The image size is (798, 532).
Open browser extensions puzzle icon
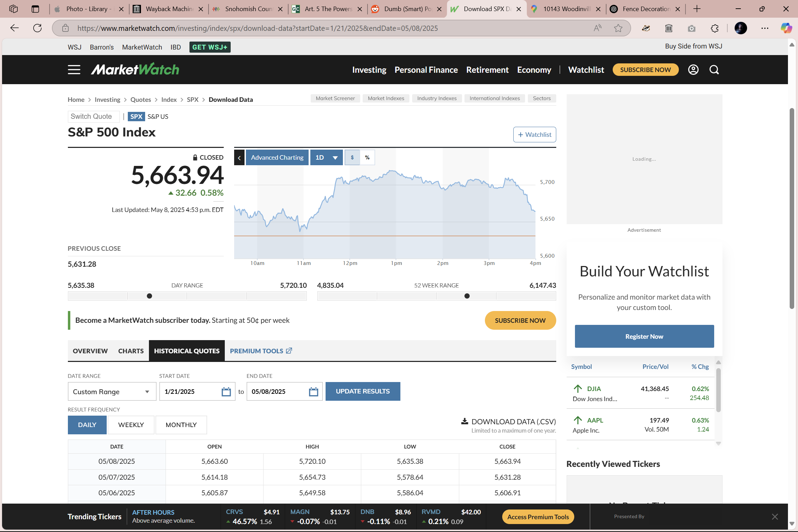[x=715, y=28]
